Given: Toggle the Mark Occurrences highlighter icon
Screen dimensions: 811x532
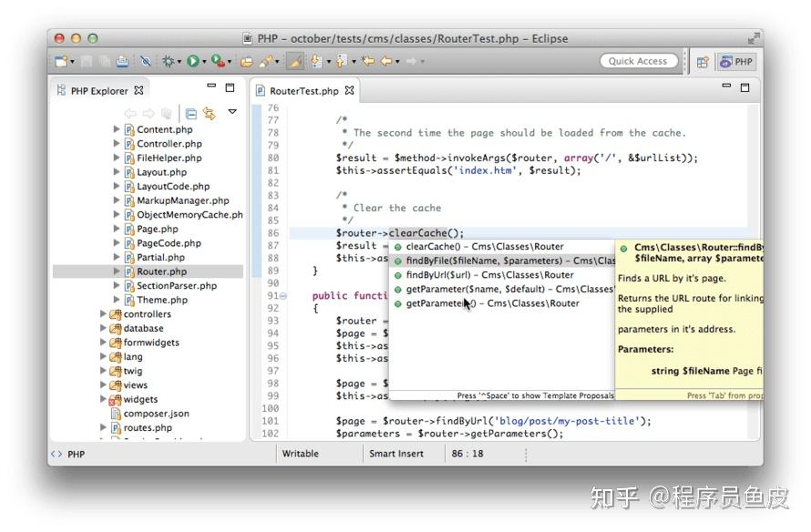Looking at the screenshot, I should coord(295,61).
